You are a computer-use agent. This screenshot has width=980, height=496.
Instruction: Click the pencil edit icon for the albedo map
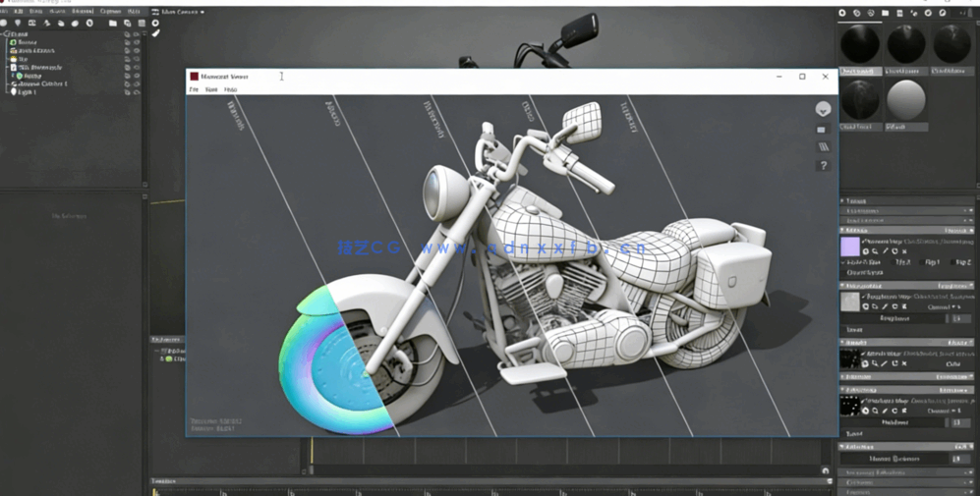point(885,363)
